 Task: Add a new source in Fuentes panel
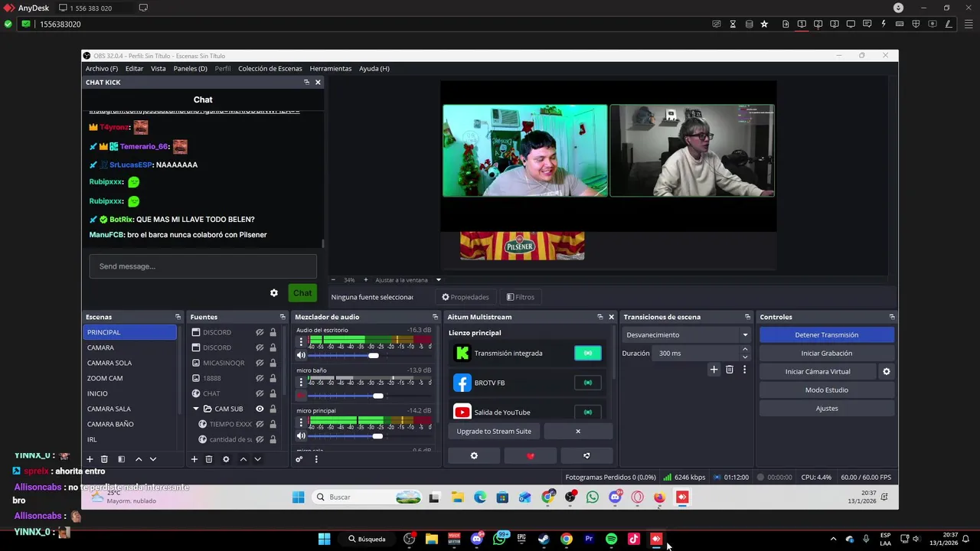pos(194,459)
